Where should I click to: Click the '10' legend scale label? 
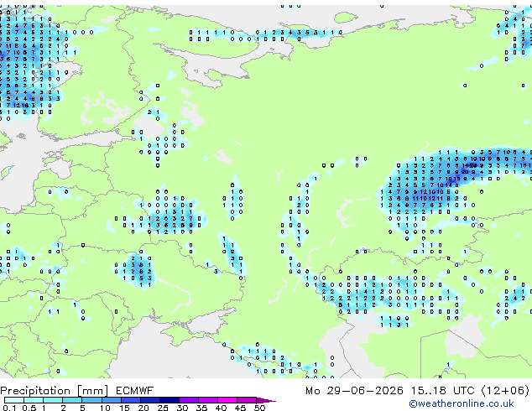coord(105,408)
